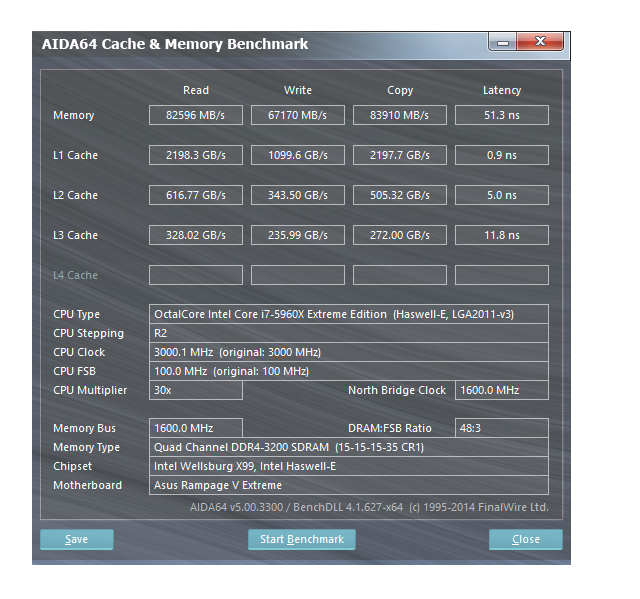Click the CPU FSB value 100.0 MHz
The height and width of the screenshot is (599, 640).
coord(349,371)
